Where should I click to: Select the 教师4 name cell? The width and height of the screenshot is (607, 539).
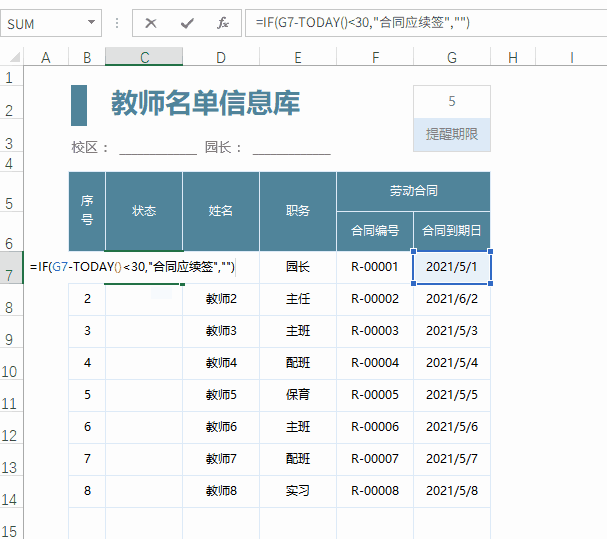tap(221, 363)
